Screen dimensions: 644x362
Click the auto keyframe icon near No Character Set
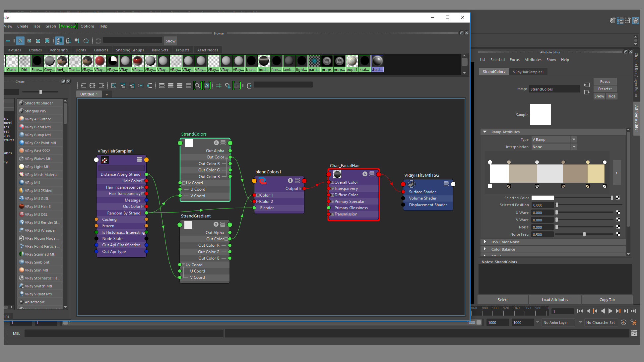tap(623, 322)
